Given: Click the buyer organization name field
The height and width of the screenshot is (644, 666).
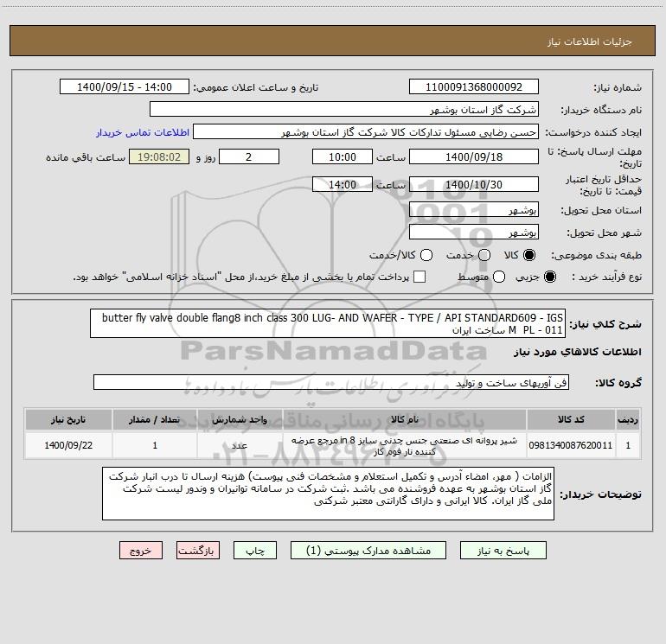Looking at the screenshot, I should coord(344,110).
